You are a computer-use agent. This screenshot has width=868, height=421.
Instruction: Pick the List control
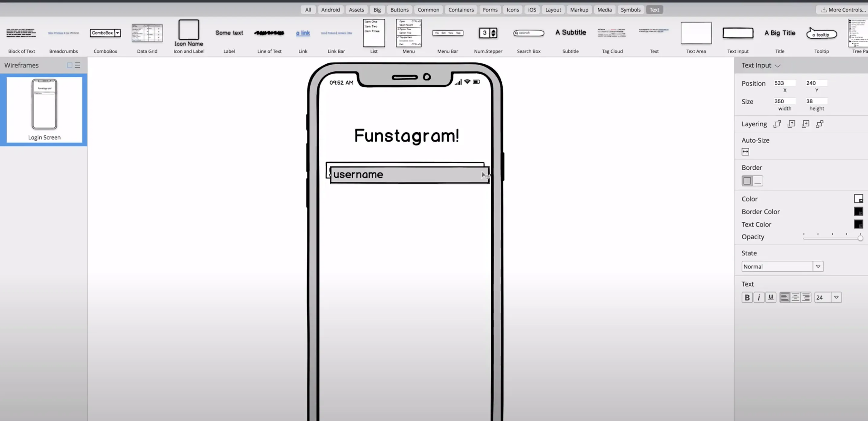[x=374, y=37]
